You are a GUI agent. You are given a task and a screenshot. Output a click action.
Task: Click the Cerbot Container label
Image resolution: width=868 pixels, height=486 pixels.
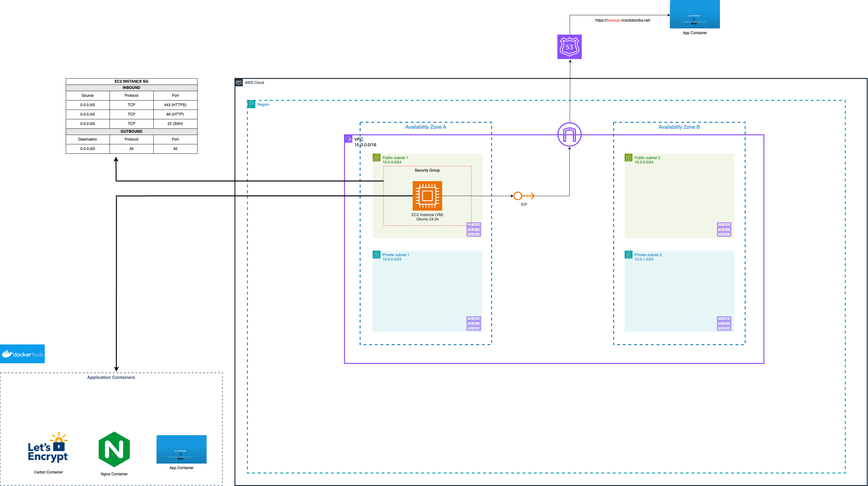(x=48, y=472)
